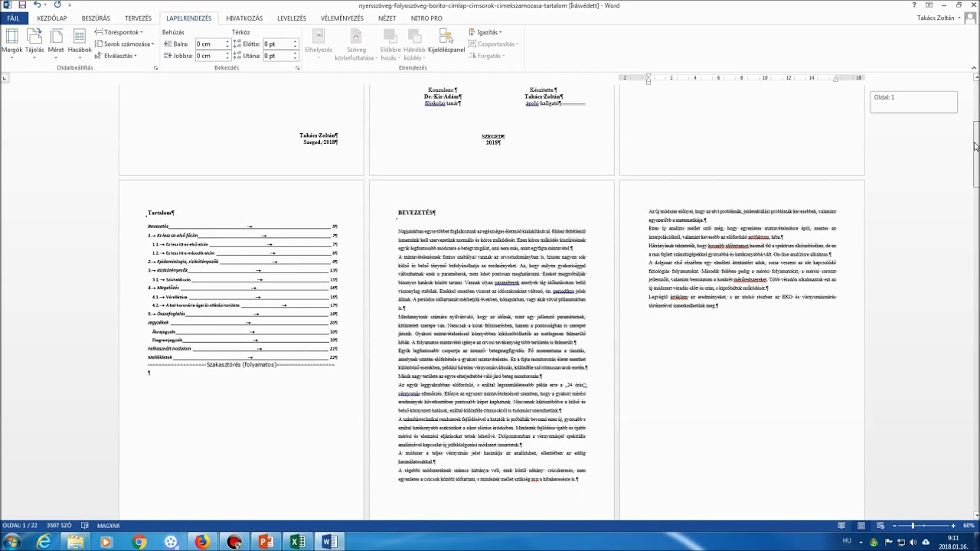Click the Előtte spacing before field

[x=280, y=44]
